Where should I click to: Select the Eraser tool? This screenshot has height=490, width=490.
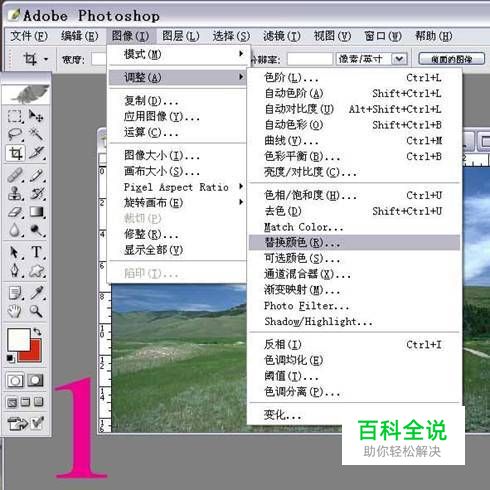click(15, 212)
